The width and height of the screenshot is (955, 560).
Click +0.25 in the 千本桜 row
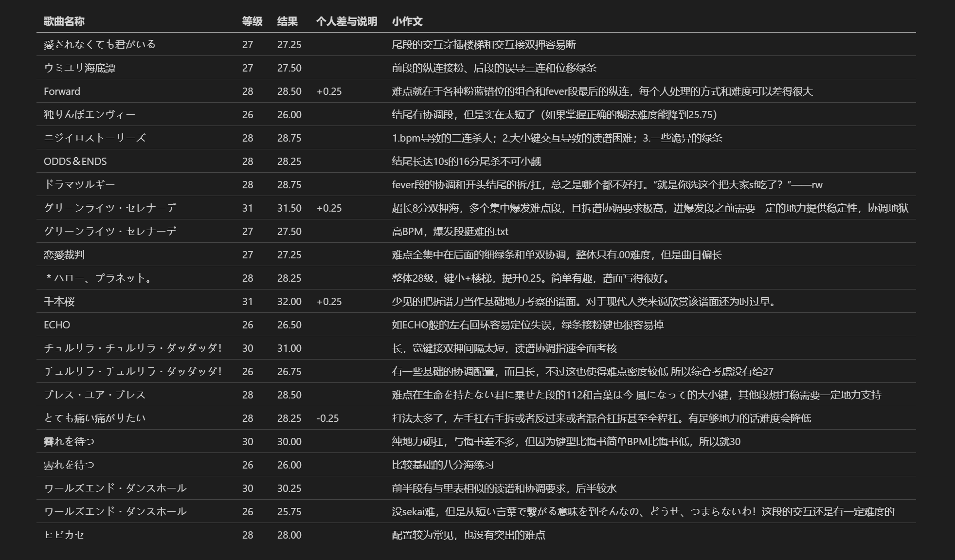coord(329,301)
